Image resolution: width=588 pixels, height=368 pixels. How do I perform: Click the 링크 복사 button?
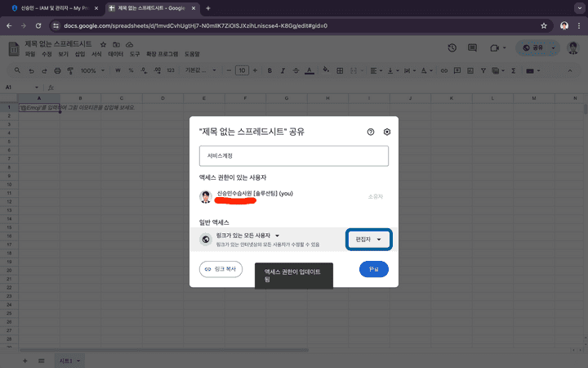tap(220, 269)
